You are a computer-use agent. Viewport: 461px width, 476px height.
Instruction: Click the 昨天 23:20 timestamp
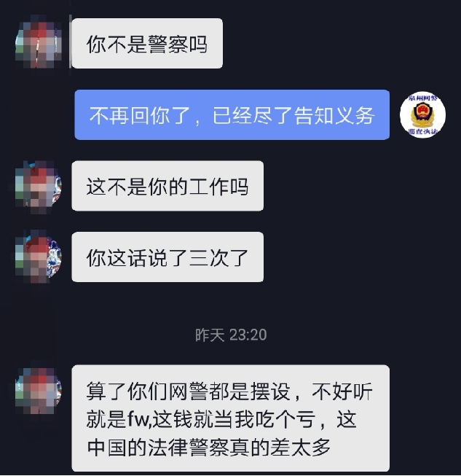pos(231,335)
